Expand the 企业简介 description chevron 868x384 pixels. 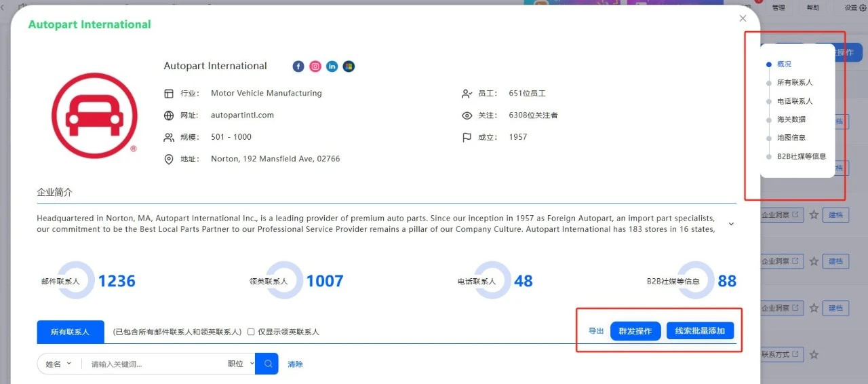coord(731,224)
